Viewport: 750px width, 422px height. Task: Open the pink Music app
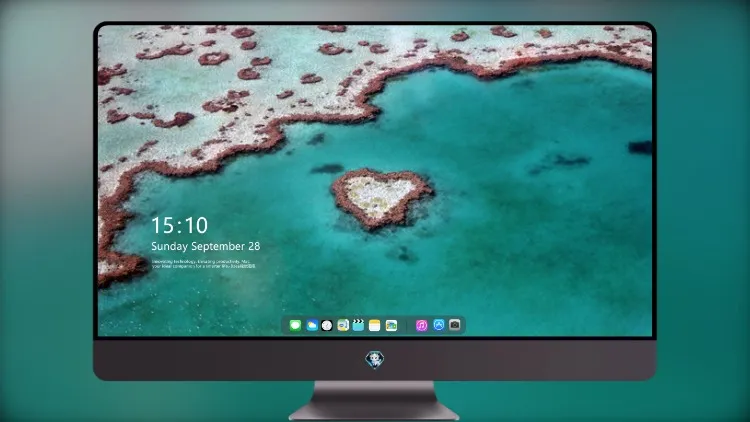tap(421, 325)
